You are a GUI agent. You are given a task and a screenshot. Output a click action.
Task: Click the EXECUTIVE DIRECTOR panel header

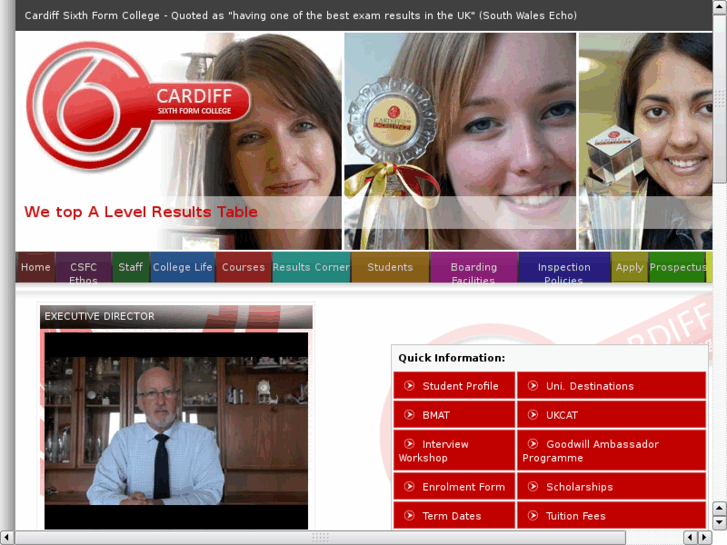tap(176, 317)
